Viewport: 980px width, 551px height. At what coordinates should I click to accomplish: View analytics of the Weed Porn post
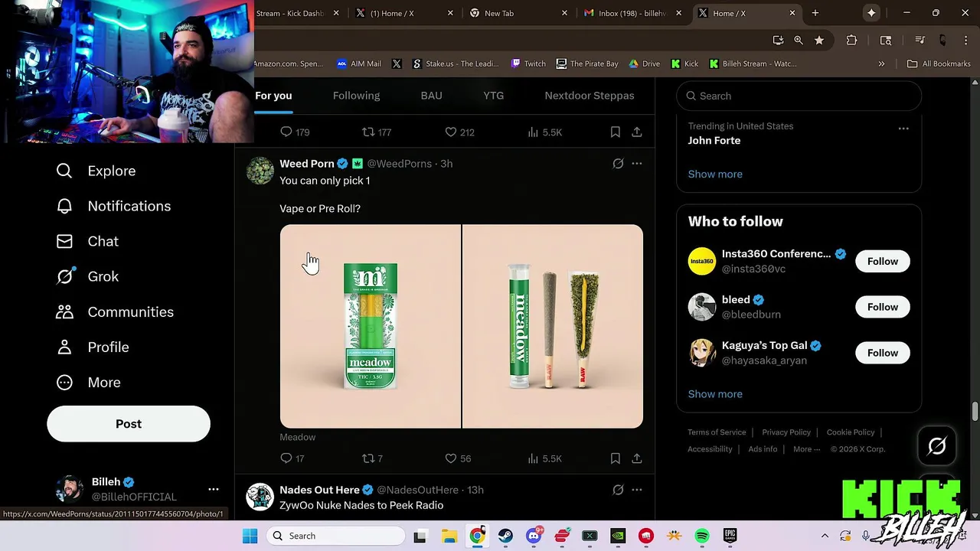pos(544,458)
